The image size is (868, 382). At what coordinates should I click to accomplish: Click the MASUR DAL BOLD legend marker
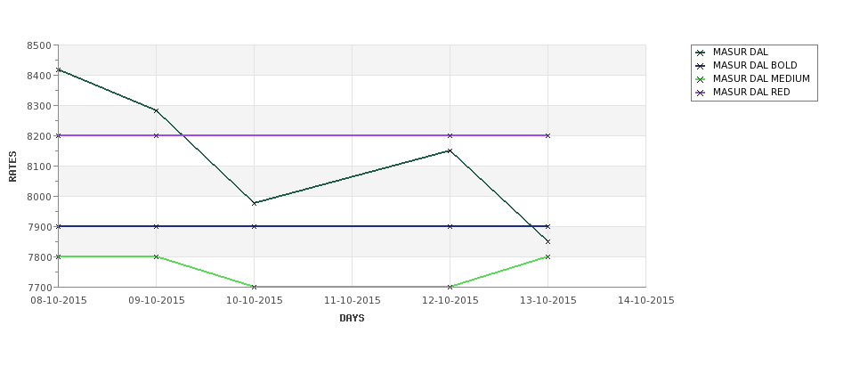click(x=701, y=66)
